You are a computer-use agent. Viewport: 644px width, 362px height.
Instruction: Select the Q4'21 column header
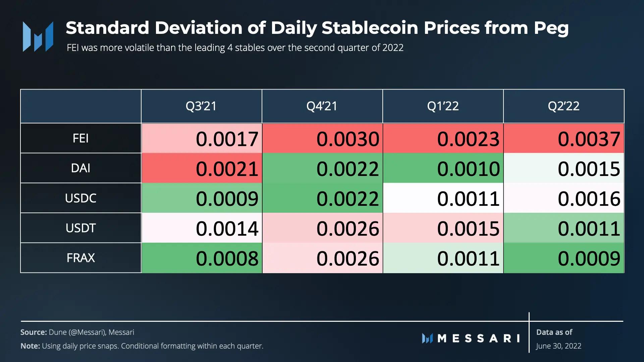(x=322, y=106)
